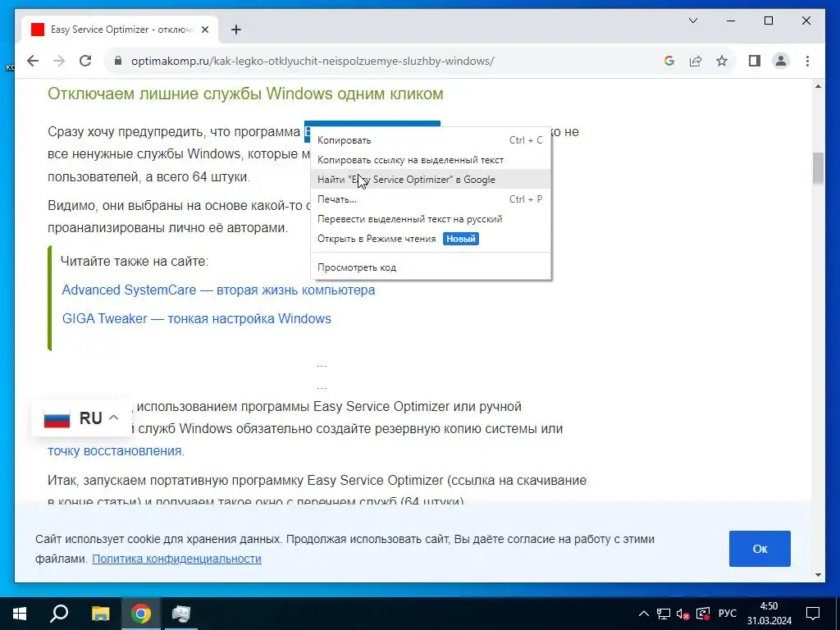Open a new browser tab
The width and height of the screenshot is (840, 630).
coord(235,30)
